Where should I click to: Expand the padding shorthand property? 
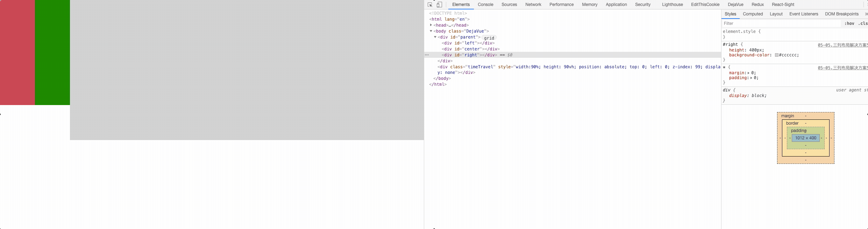[751, 78]
